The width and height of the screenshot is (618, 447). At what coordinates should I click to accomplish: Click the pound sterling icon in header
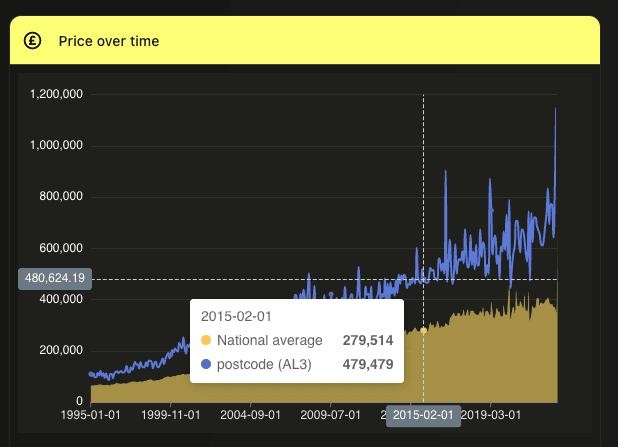(x=33, y=41)
